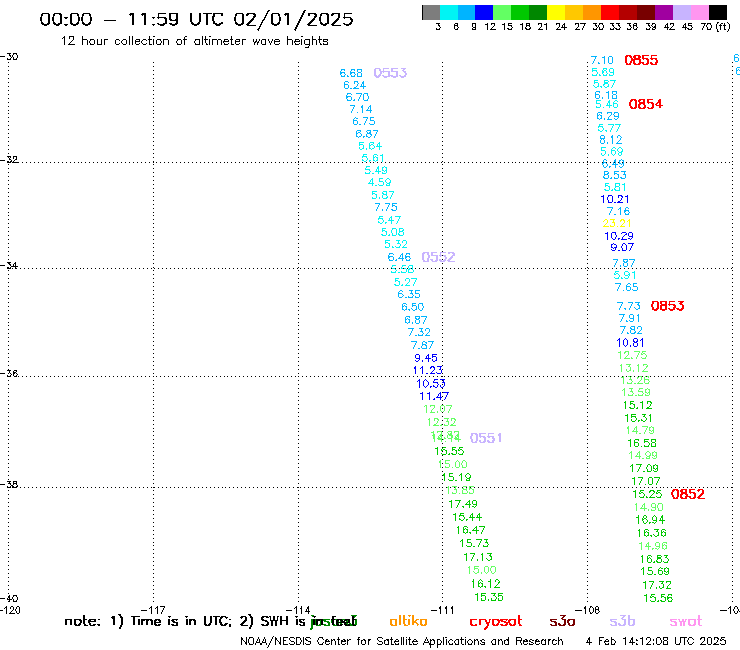Click the wave height value 6.46
Viewport: 740px width, 650px height.
pyautogui.click(x=399, y=257)
